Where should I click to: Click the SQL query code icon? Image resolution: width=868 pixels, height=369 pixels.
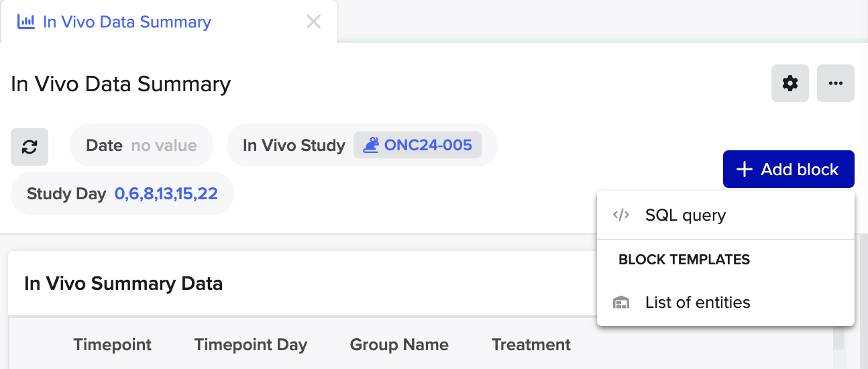(x=621, y=215)
